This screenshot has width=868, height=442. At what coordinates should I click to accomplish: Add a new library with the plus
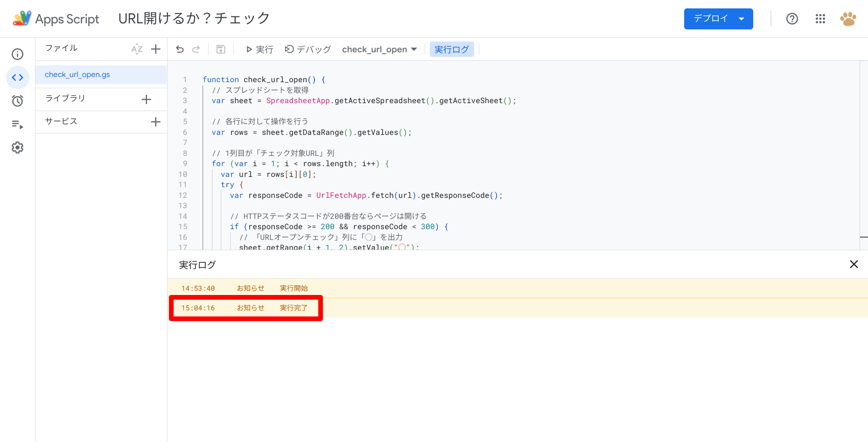[146, 99]
